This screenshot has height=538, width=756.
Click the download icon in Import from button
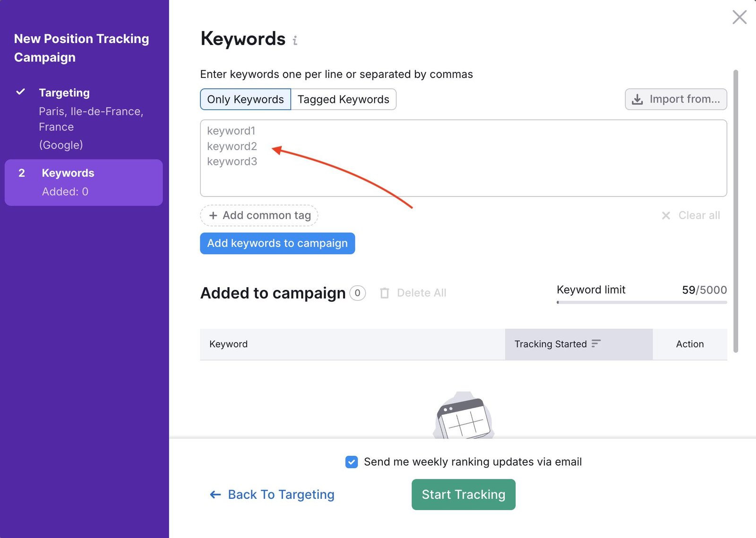(637, 99)
